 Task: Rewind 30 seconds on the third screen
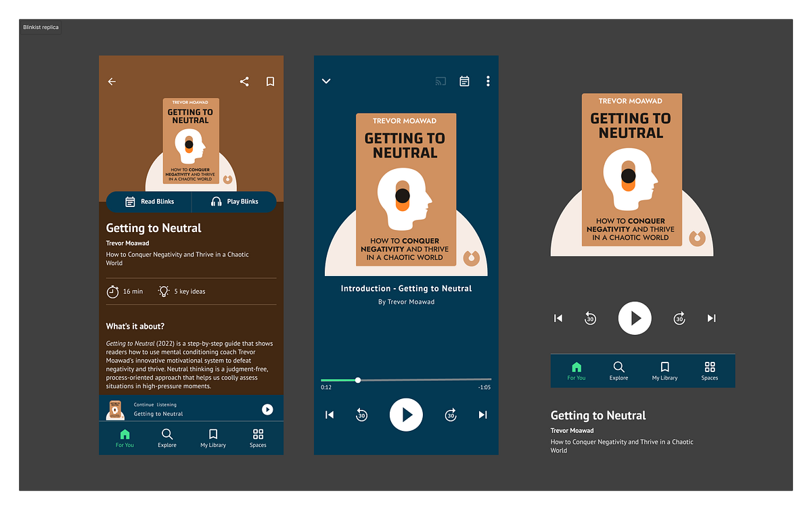coord(590,318)
